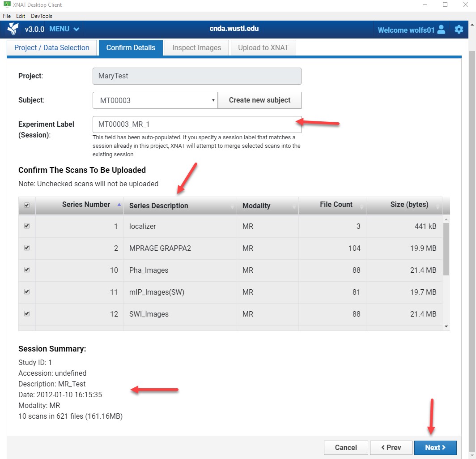Viewport: 476px width, 459px height.
Task: Sort by Series Number arrow icon
Action: point(119,205)
